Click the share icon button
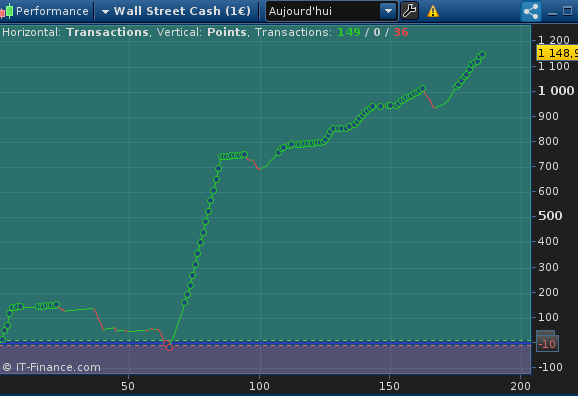 click(531, 11)
